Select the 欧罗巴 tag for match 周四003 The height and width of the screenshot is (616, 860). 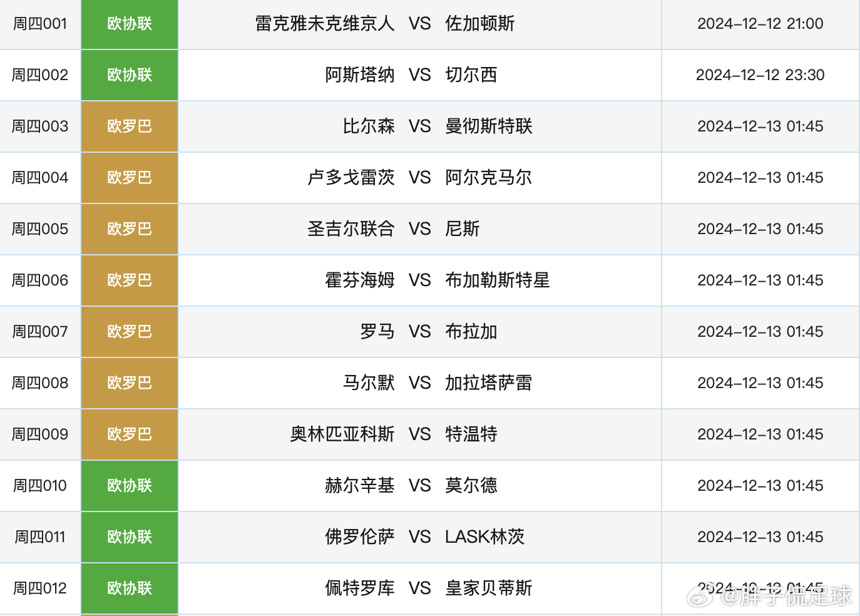pos(130,126)
